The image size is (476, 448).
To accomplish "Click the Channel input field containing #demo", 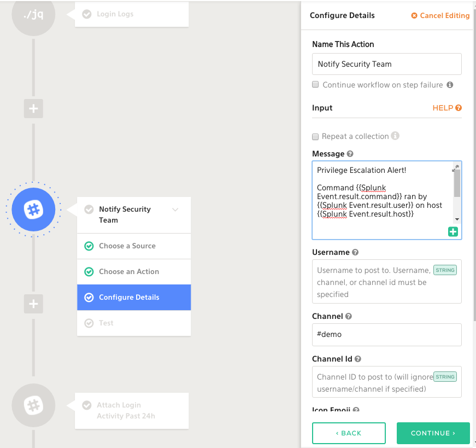I will [x=386, y=334].
